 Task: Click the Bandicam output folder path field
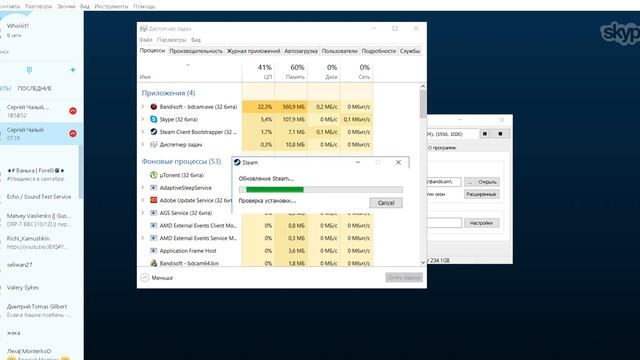click(444, 182)
